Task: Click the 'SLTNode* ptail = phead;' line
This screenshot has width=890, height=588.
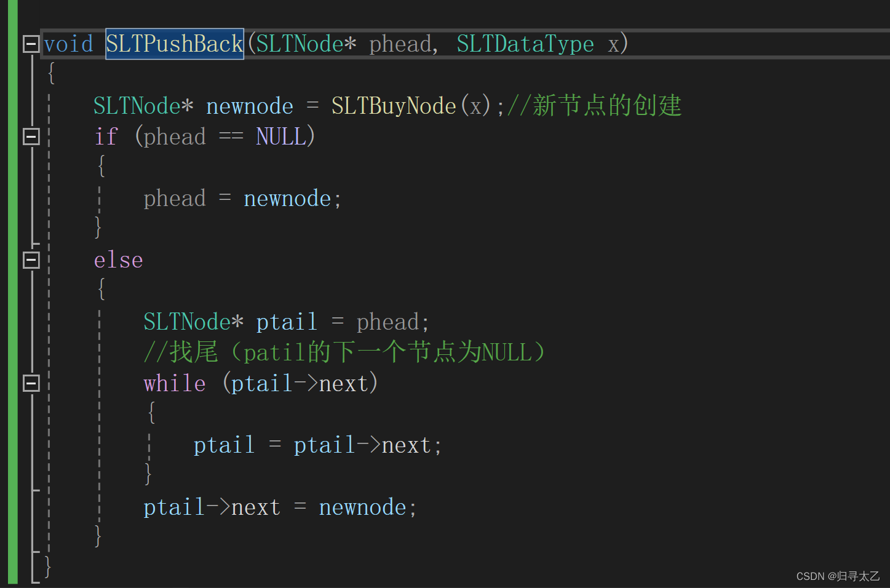Action: pyautogui.click(x=286, y=322)
